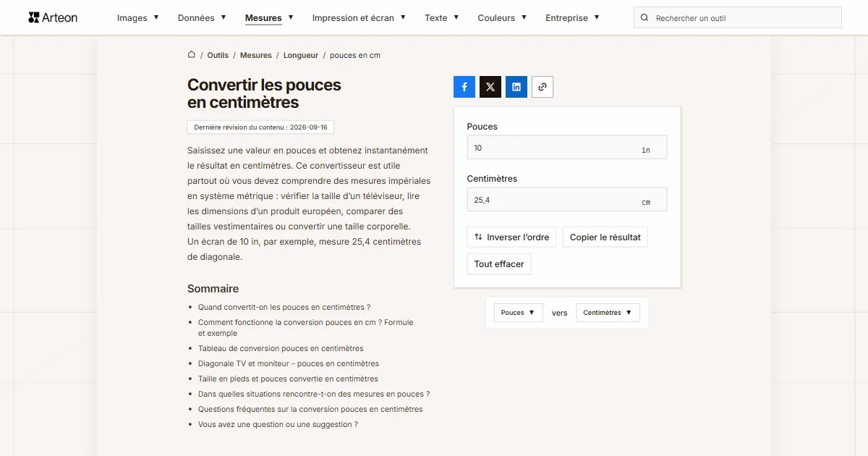Jump to Diagonale TV et moniteur section
Image resolution: width=868 pixels, height=456 pixels.
coord(289,363)
